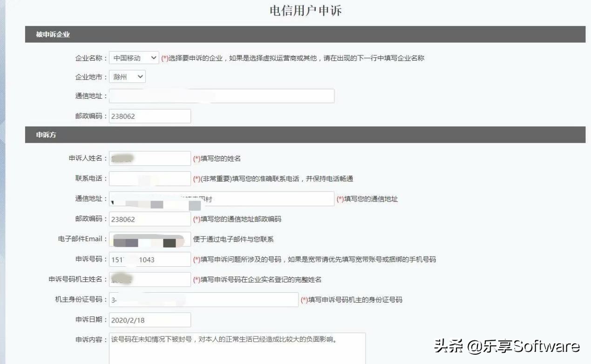The width and height of the screenshot is (591, 364).
Task: Focus the 申诉号码 complaint number field
Action: pos(149,259)
